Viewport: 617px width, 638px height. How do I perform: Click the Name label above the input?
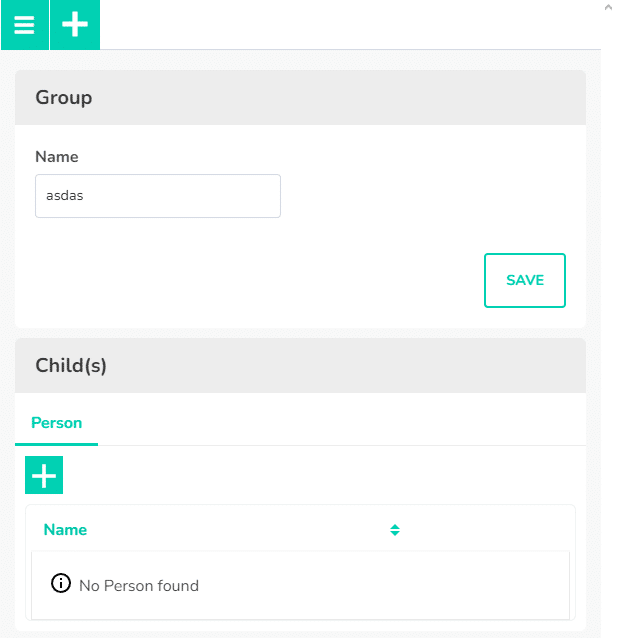57,157
